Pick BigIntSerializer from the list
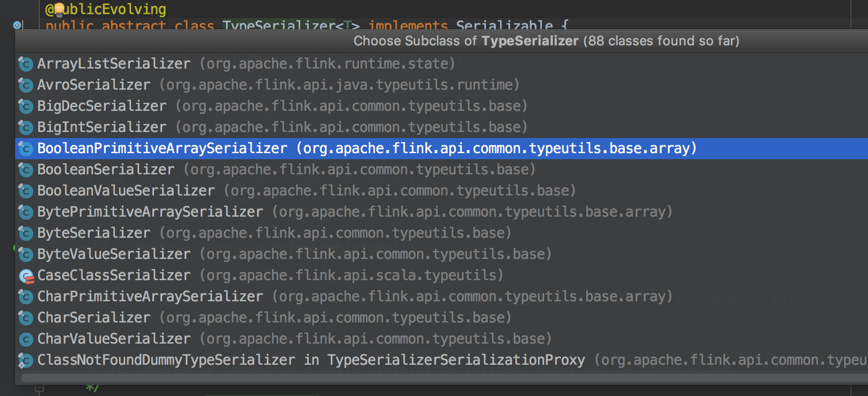 pos(442,127)
